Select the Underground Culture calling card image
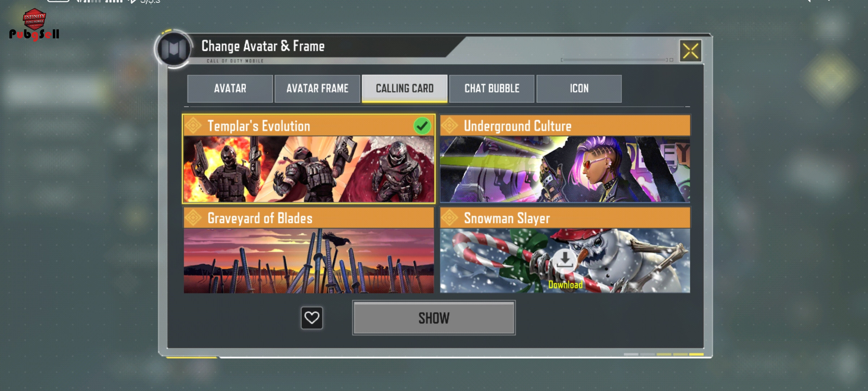This screenshot has width=868, height=391. (x=565, y=169)
